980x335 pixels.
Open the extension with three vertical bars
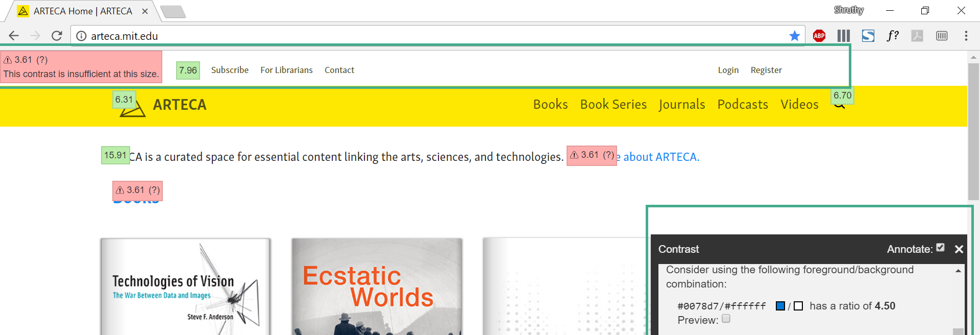point(844,36)
